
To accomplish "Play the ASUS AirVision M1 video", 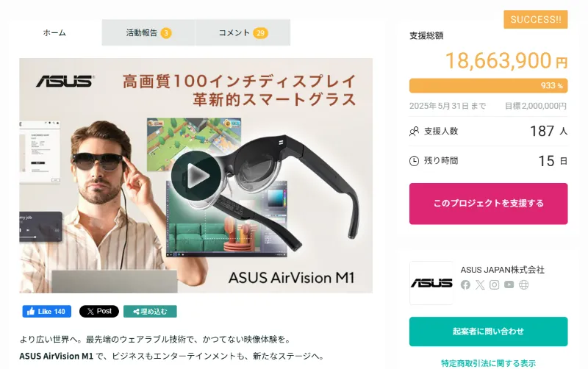I will point(196,176).
